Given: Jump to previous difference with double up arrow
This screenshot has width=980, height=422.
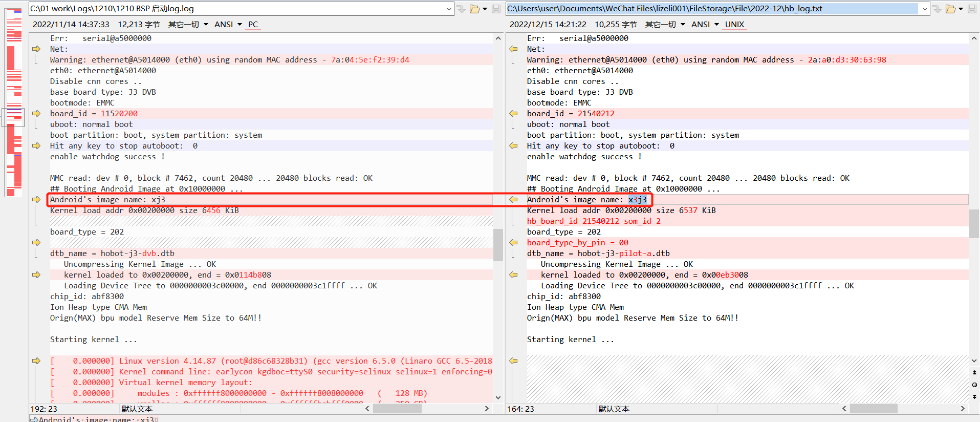Looking at the screenshot, I should [x=974, y=373].
